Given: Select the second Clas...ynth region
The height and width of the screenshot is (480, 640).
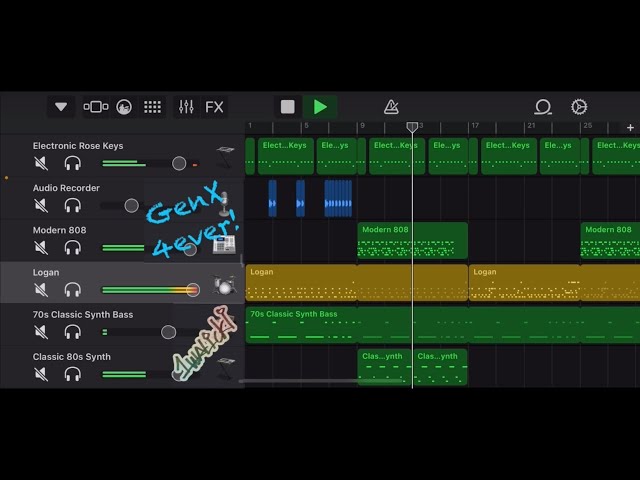Looking at the screenshot, I should coord(441,367).
